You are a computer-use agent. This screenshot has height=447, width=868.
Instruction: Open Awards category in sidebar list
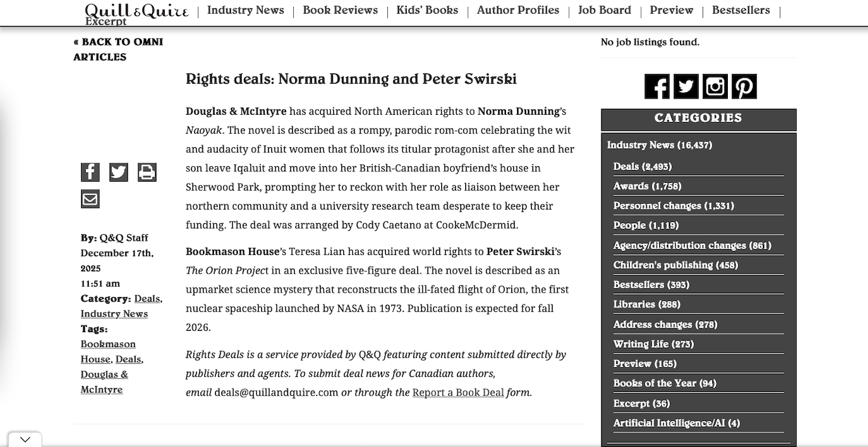point(647,186)
